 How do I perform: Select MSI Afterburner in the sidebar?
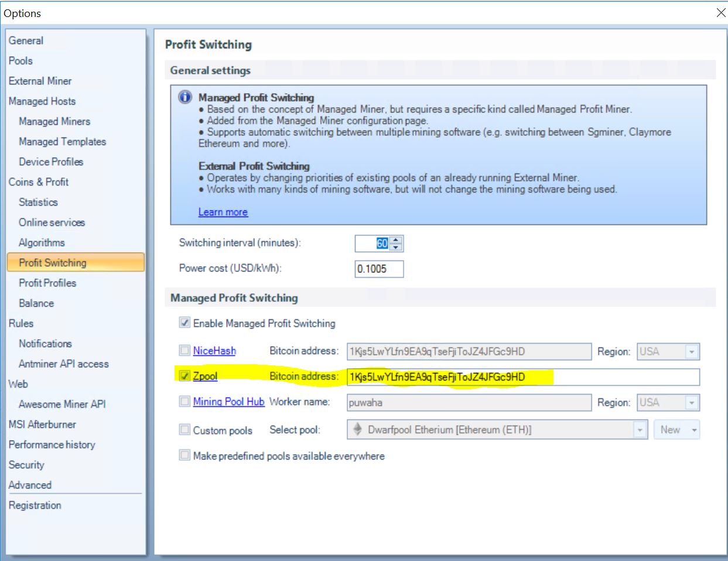tap(42, 425)
